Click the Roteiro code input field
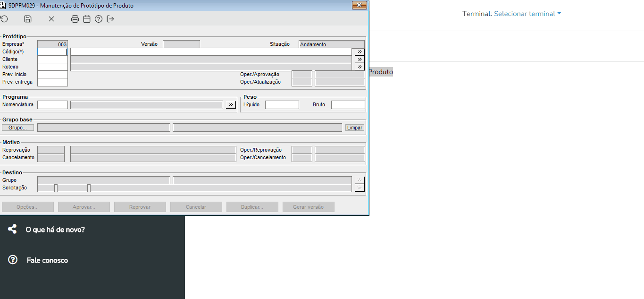This screenshot has height=299, width=644. [52, 67]
